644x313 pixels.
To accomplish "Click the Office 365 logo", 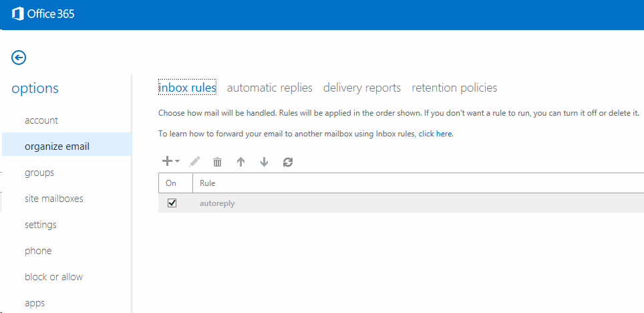I will [43, 14].
